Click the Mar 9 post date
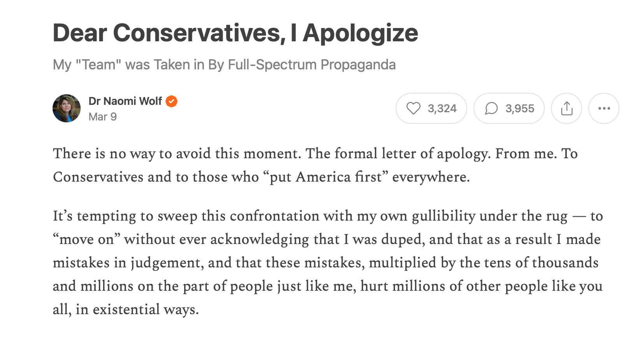 click(103, 117)
